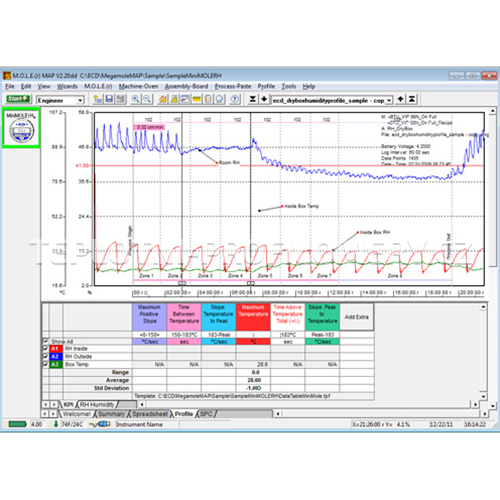Toggle the A3 Box Temp checkbox
Image resolution: width=500 pixels, height=500 pixels.
[46, 364]
